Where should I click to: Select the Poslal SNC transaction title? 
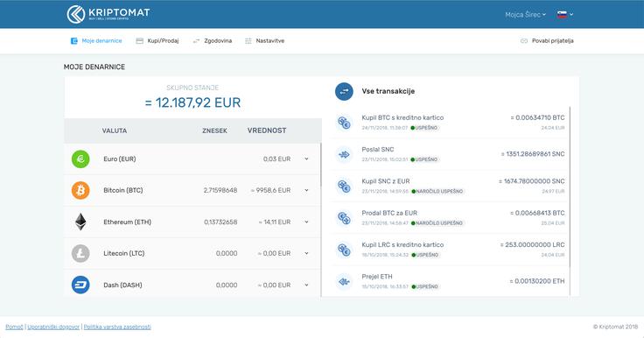coord(378,150)
